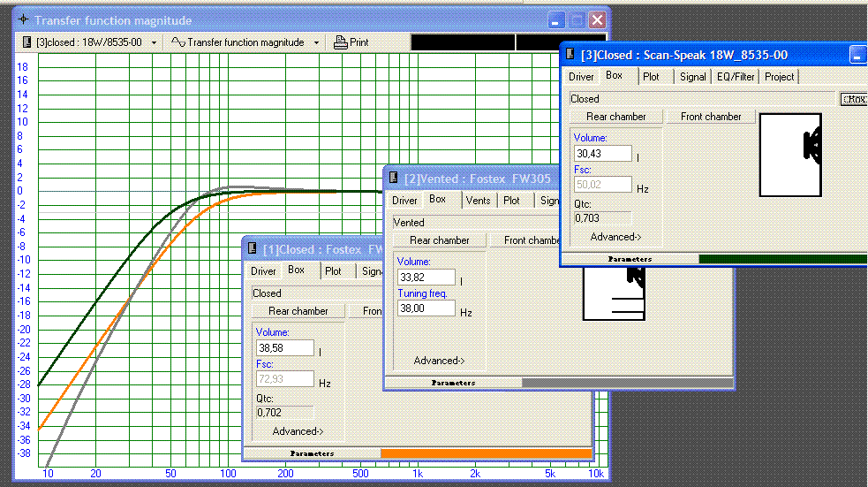Click the Print button in plot toolbar

click(x=351, y=42)
